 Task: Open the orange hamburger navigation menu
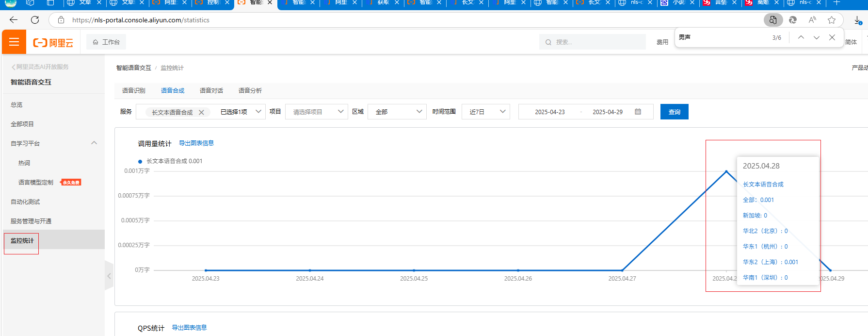point(14,42)
